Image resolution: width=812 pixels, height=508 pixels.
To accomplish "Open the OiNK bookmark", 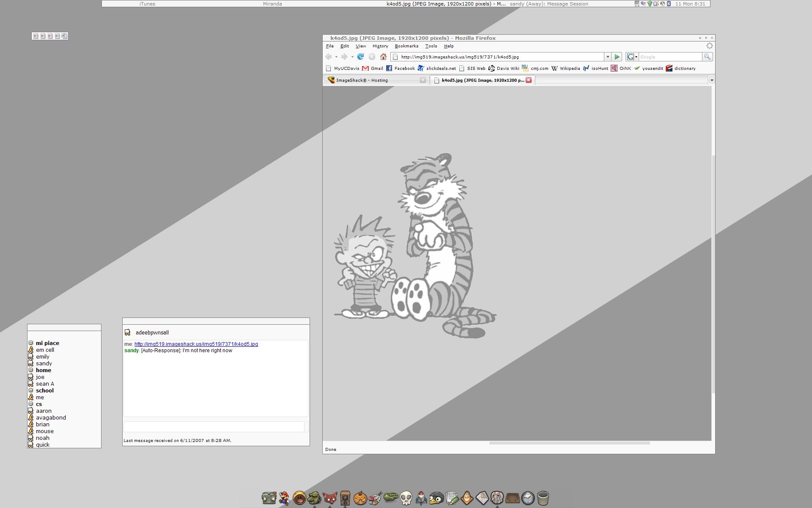I will click(x=621, y=68).
